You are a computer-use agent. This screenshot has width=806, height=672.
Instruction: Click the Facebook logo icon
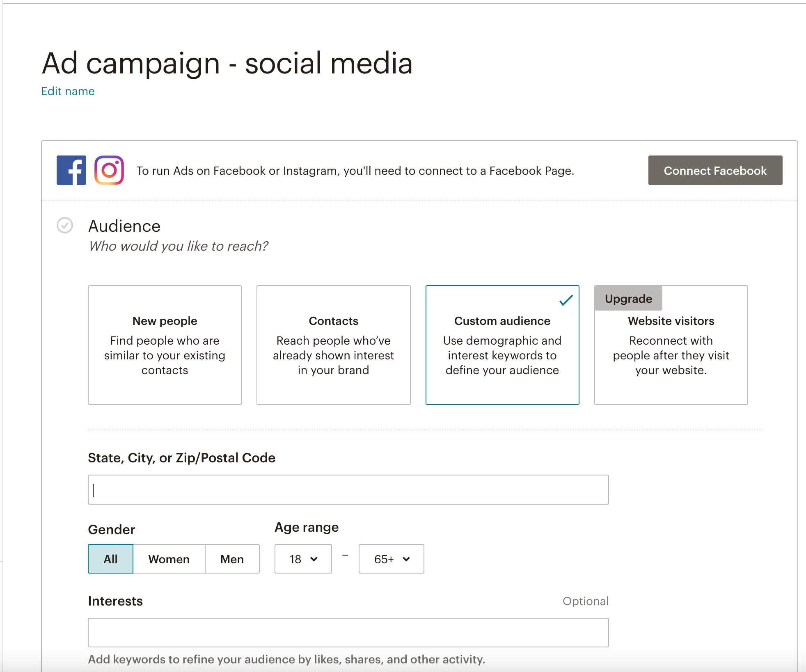[x=71, y=170]
